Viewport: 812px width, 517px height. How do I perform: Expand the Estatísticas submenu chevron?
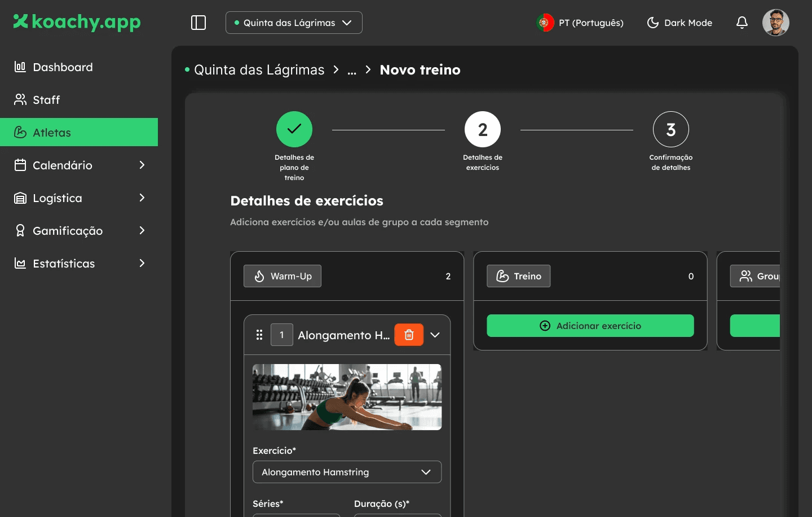pos(142,263)
